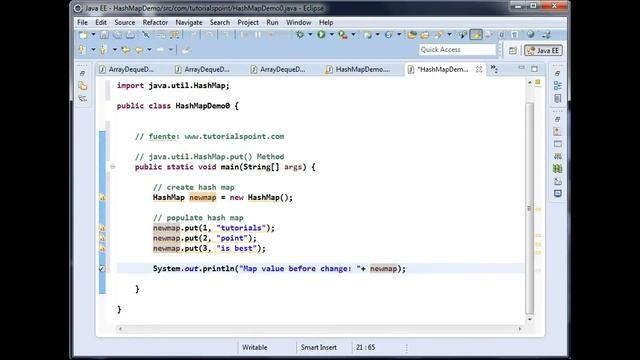Click the Writable status bar entry
The width and height of the screenshot is (640, 360).
[x=255, y=347]
